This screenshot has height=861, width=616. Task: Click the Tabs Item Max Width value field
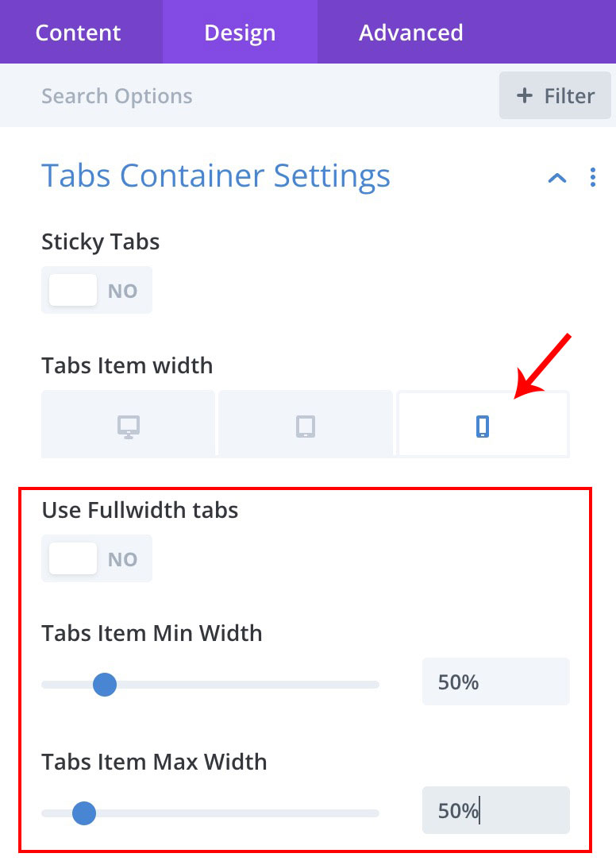pyautogui.click(x=496, y=810)
